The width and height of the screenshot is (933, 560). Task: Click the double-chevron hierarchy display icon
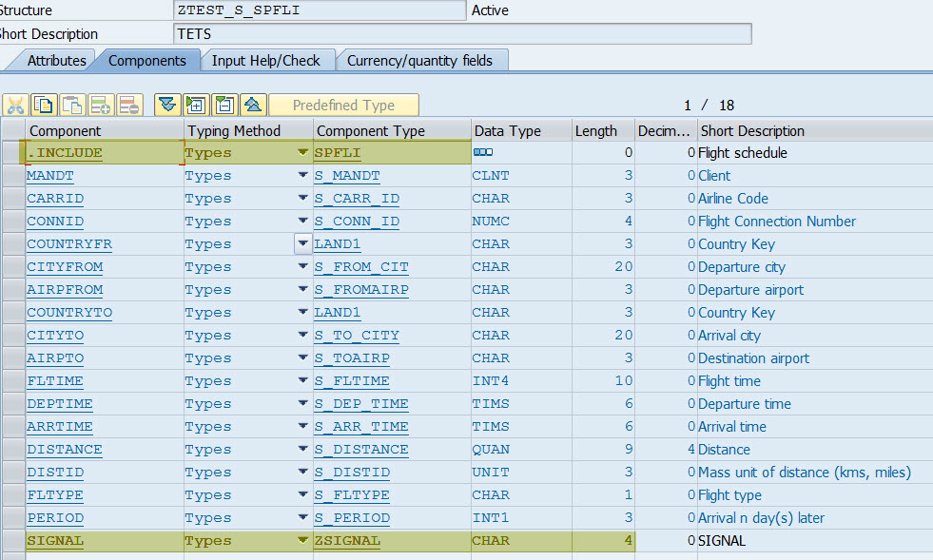pos(168,105)
